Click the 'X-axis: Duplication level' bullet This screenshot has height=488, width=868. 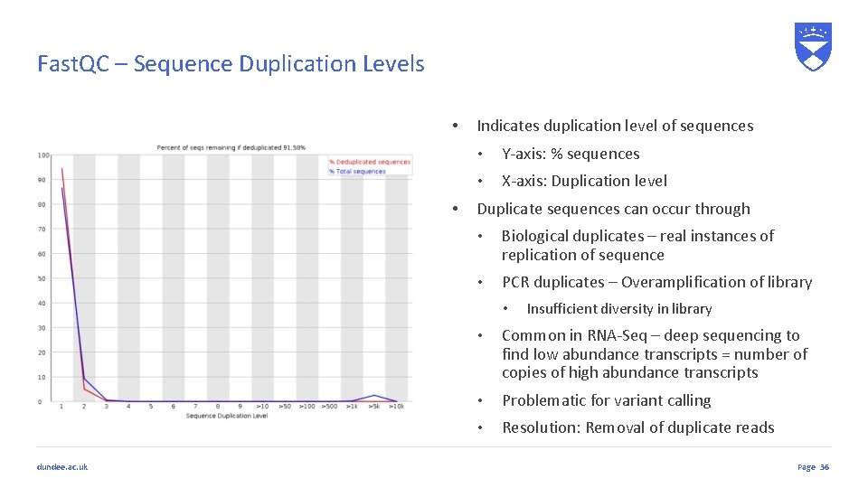pos(584,181)
